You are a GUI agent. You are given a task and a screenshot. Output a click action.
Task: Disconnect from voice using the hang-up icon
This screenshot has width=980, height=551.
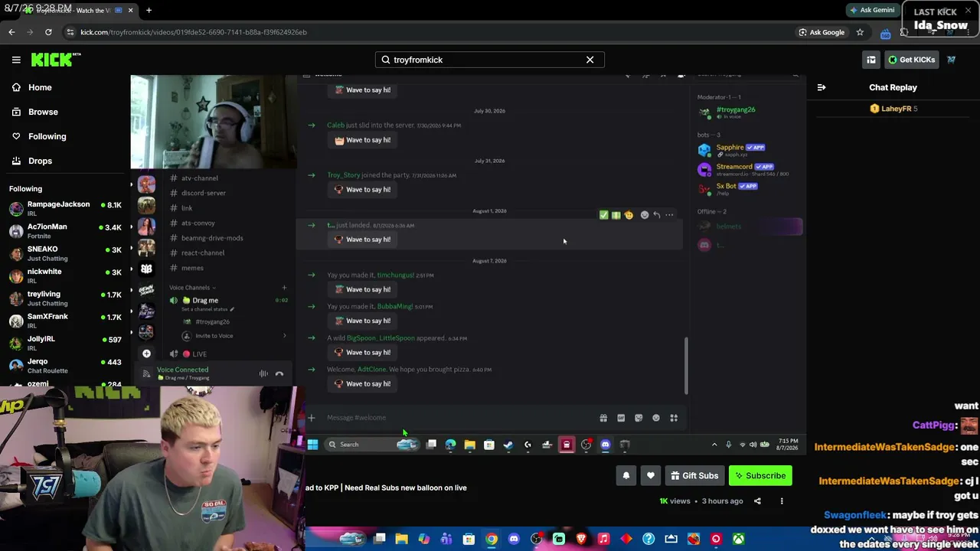(279, 374)
